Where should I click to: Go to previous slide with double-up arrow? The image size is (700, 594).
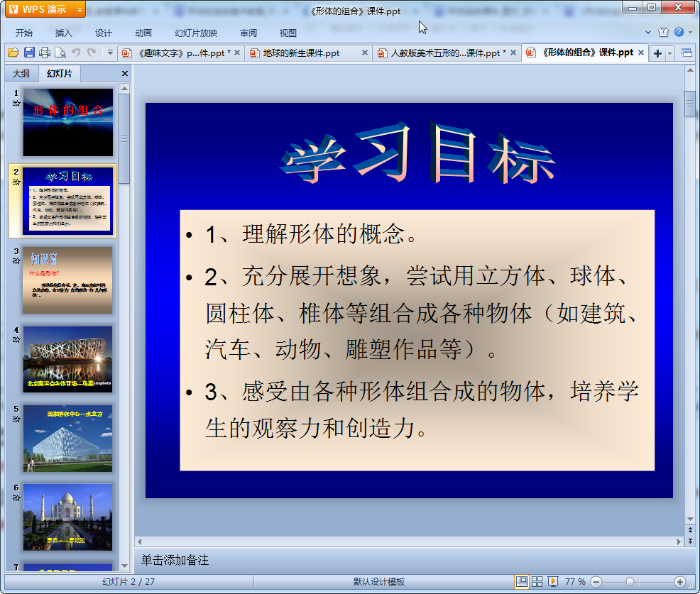point(690,530)
